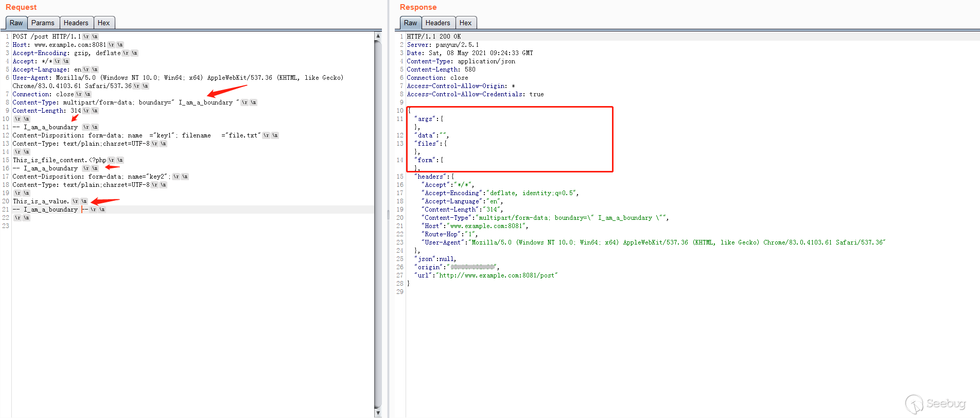Click the request scrollbar up arrow
This screenshot has height=418, width=980.
[378, 36]
